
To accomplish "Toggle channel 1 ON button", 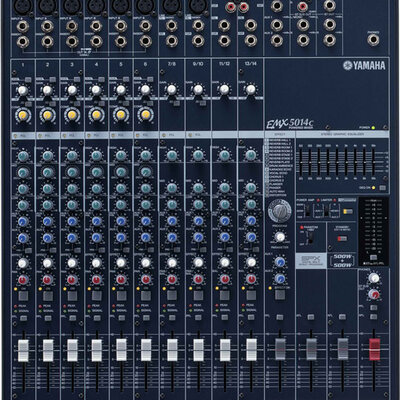I will tap(23, 296).
